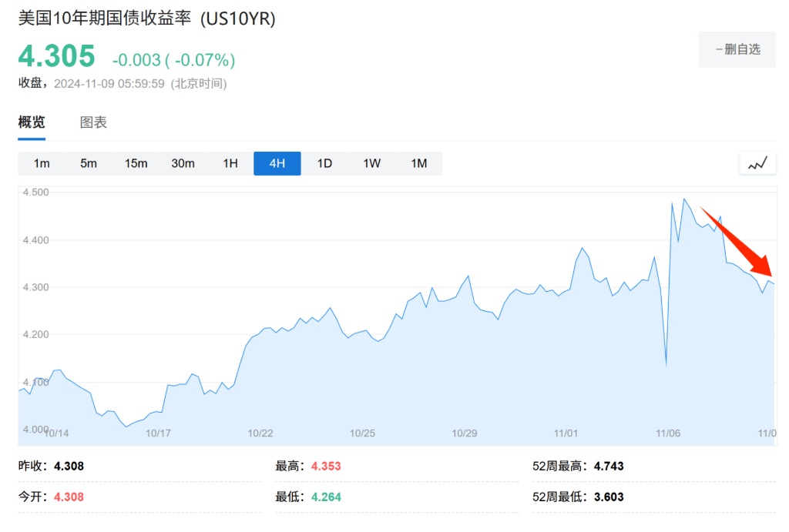
Task: Click the 52周最高 value 4.743
Action: [609, 467]
